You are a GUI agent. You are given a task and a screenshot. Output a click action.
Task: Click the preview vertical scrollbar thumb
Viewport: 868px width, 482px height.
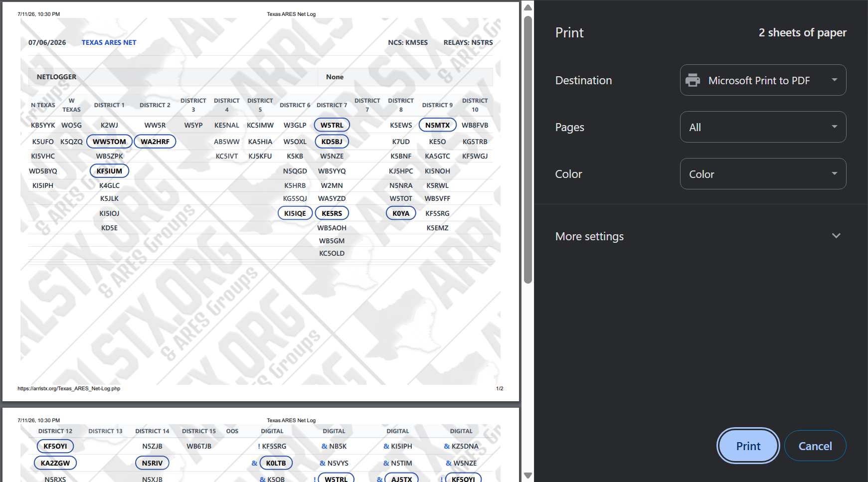(528, 150)
